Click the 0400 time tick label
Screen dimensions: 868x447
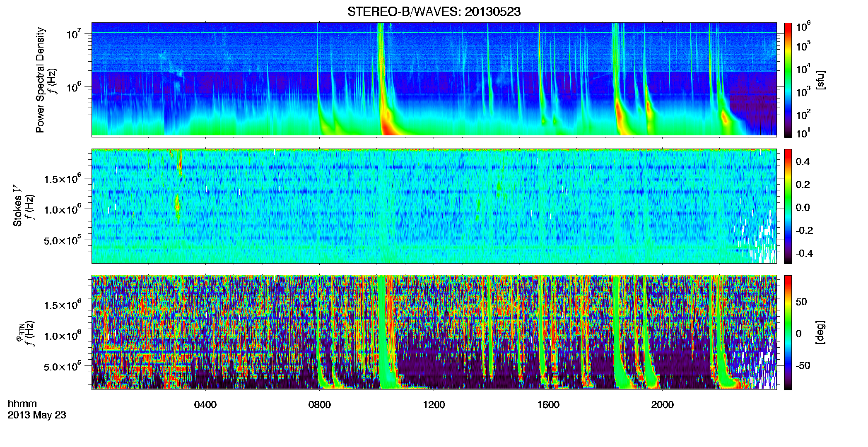205,404
